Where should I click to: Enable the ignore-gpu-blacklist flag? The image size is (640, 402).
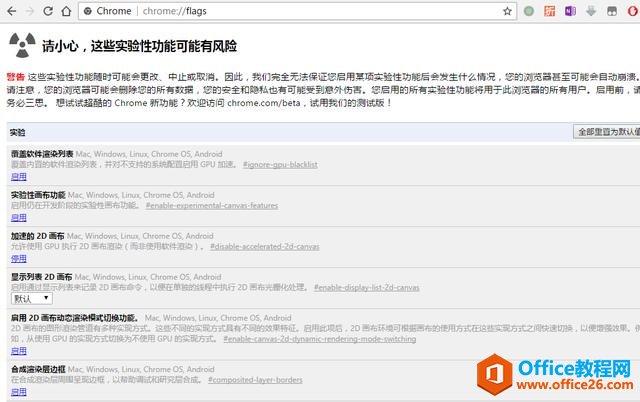pos(19,177)
